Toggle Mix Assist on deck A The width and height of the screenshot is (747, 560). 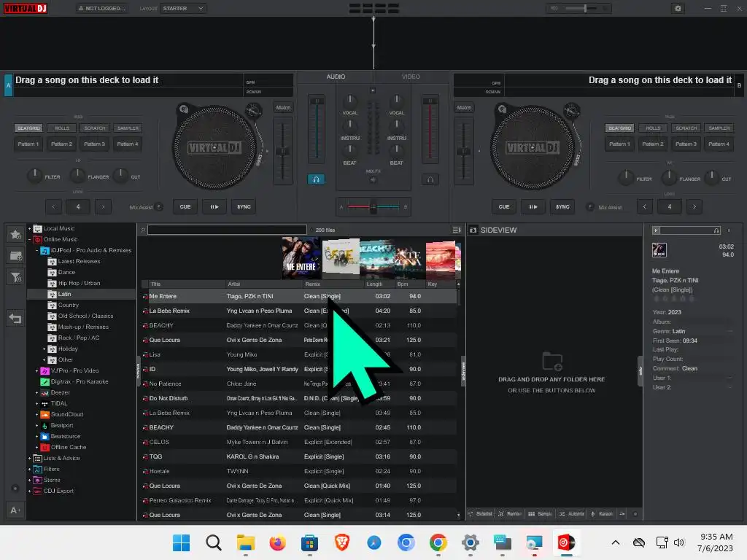[159, 207]
